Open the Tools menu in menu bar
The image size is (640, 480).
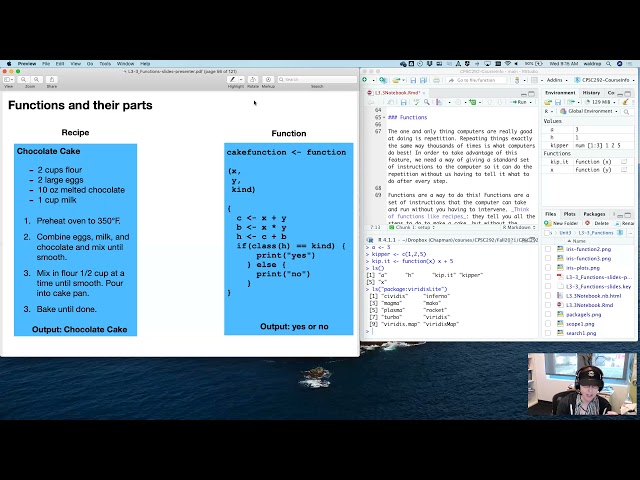click(105, 64)
